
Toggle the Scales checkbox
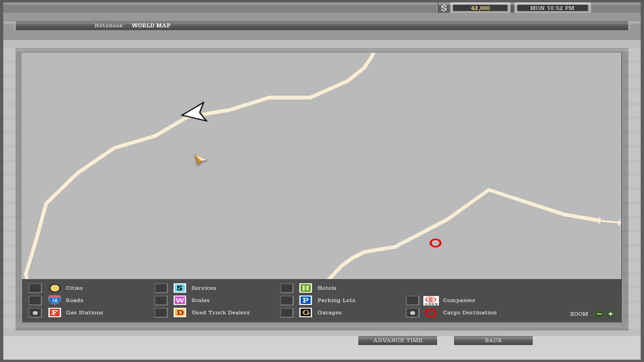pyautogui.click(x=161, y=300)
